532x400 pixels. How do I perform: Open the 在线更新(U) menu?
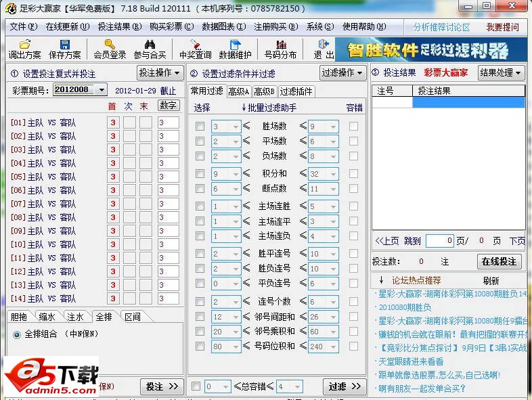(68, 27)
